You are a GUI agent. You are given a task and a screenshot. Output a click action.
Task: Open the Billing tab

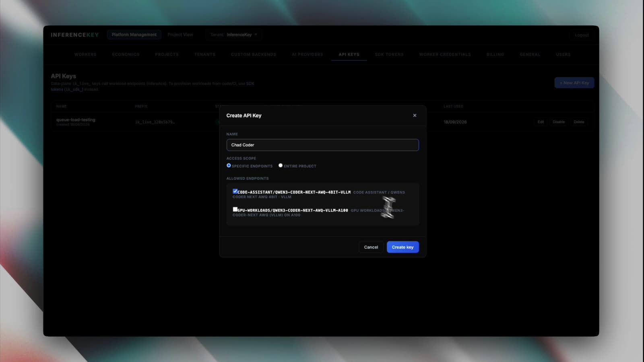495,54
